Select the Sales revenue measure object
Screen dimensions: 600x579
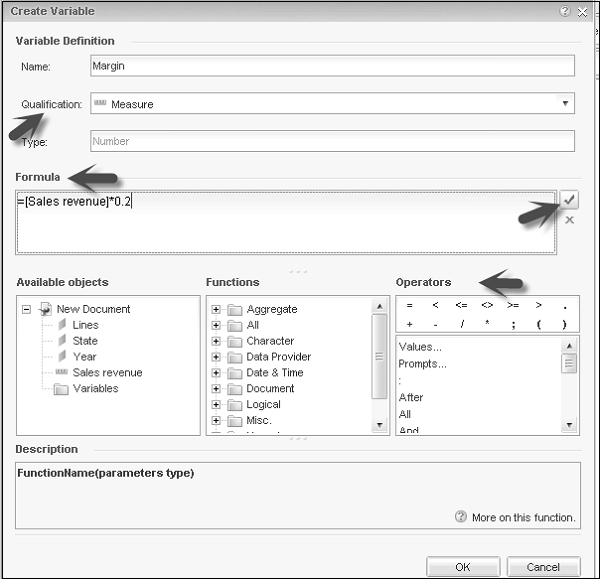(x=107, y=373)
